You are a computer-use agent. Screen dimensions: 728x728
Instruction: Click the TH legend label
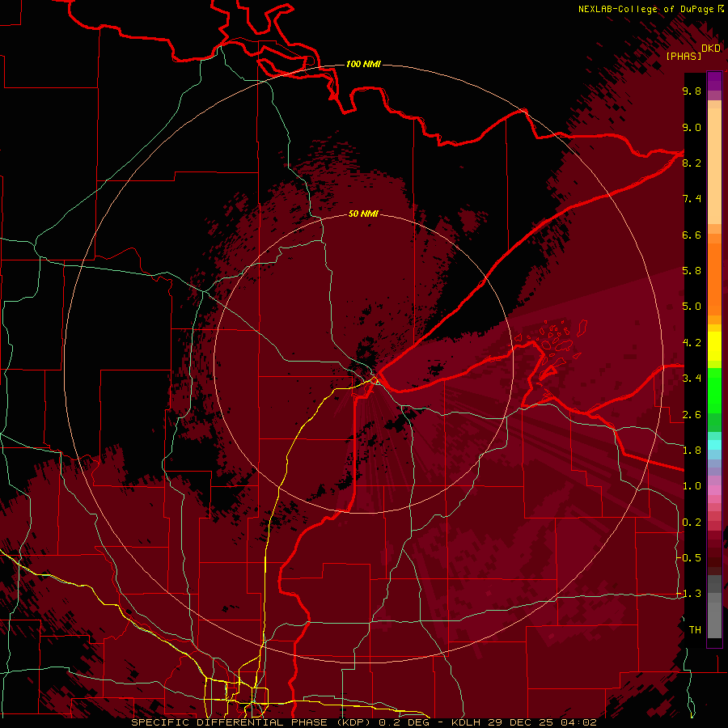[695, 630]
